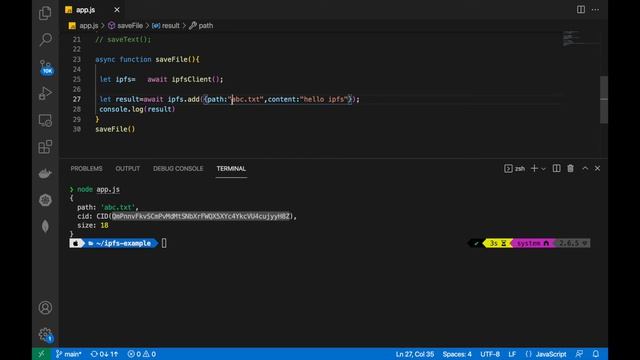
Task: Click app.js filename in terminal command
Action: coord(108,189)
